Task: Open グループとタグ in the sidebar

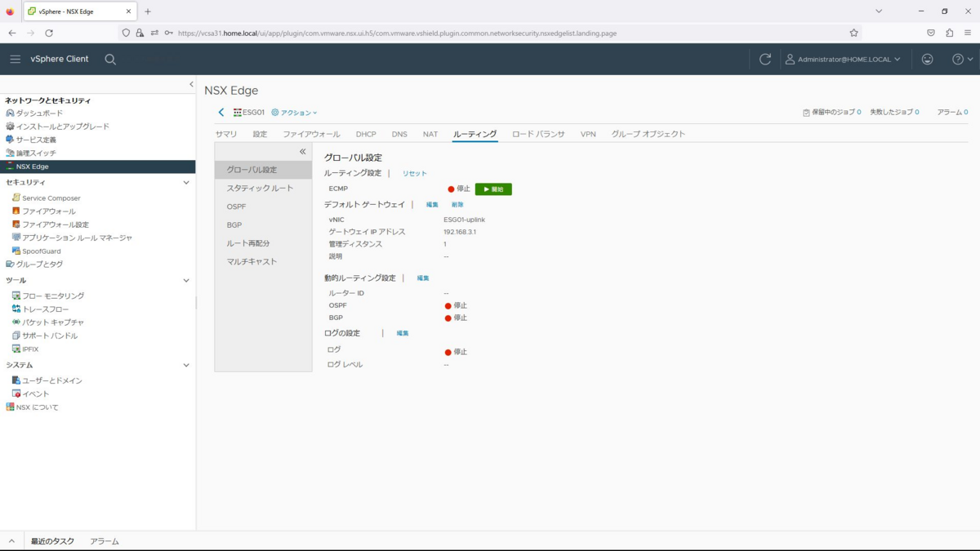Action: (39, 264)
